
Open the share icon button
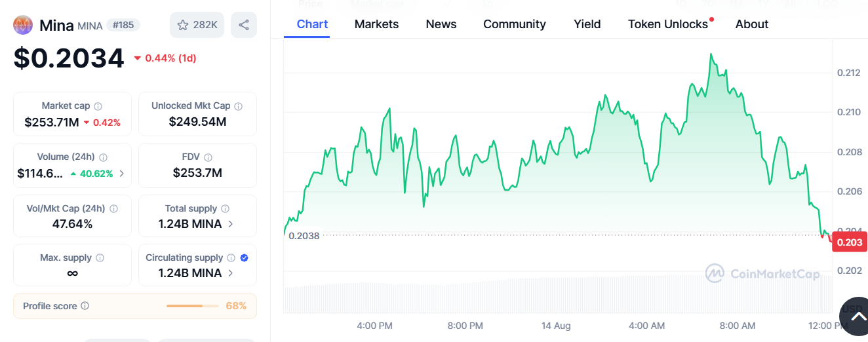coord(244,25)
